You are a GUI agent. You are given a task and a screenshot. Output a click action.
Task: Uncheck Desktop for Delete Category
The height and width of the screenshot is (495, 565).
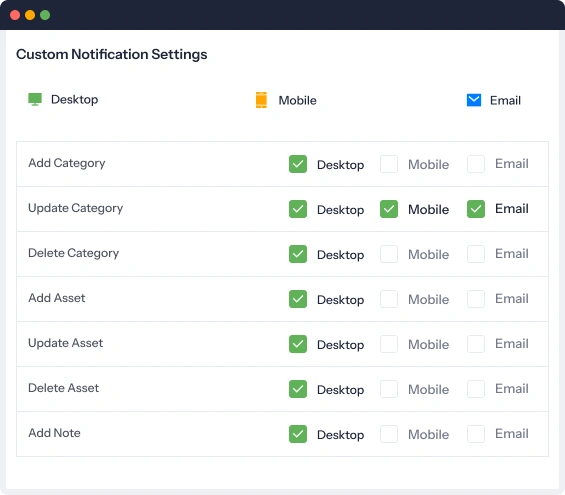298,254
